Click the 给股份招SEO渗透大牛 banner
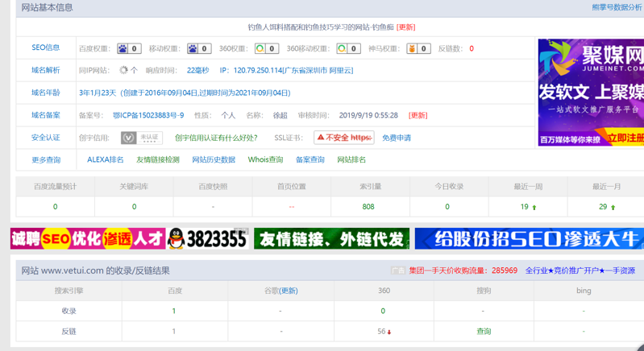 pyautogui.click(x=530, y=238)
